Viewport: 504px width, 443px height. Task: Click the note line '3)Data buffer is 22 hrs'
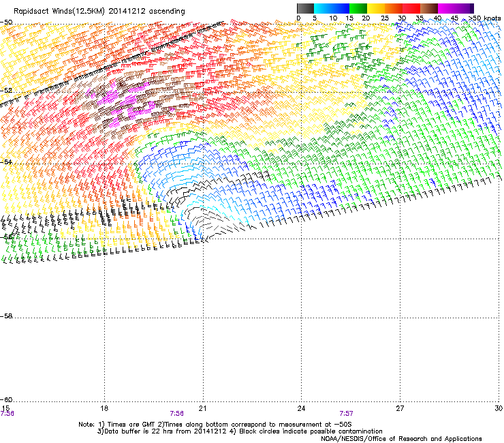coord(240,431)
